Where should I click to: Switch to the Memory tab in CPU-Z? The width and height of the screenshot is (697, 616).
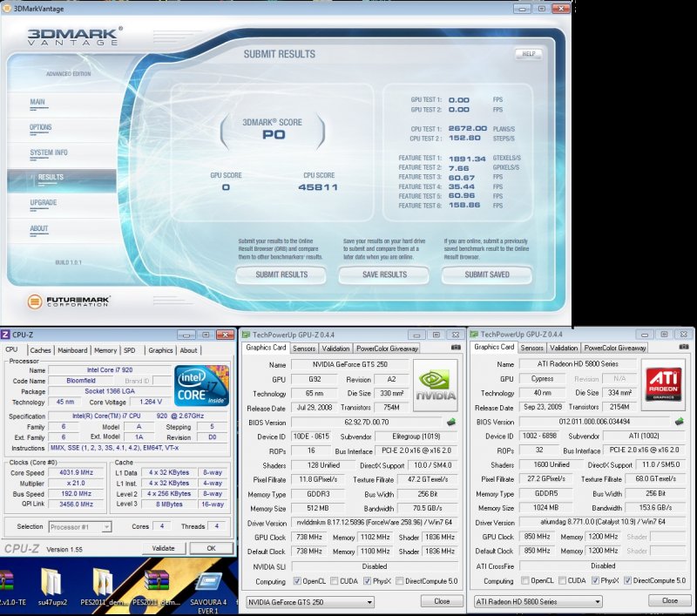pyautogui.click(x=105, y=350)
